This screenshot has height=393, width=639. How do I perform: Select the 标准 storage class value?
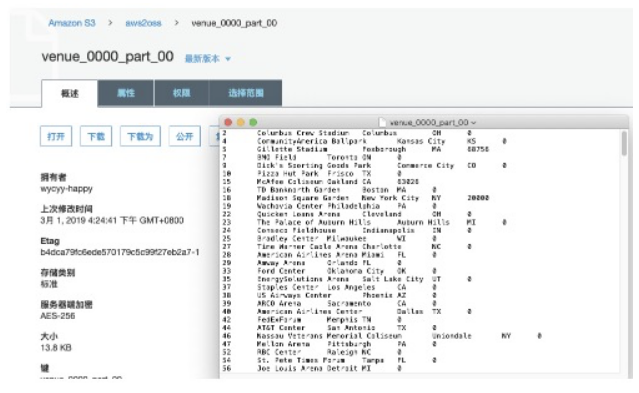tap(49, 284)
